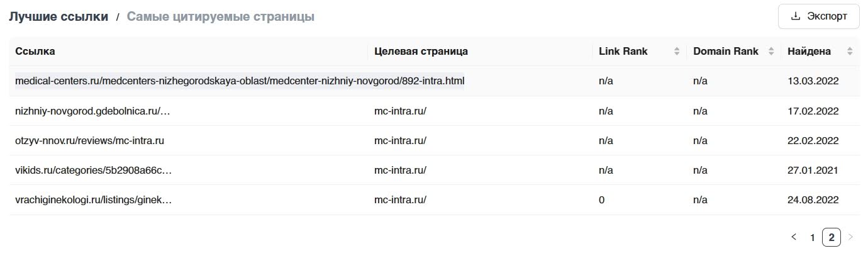868x258 pixels.
Task: Open mc-intra.ru target in gdebolnica row
Action: click(x=400, y=111)
